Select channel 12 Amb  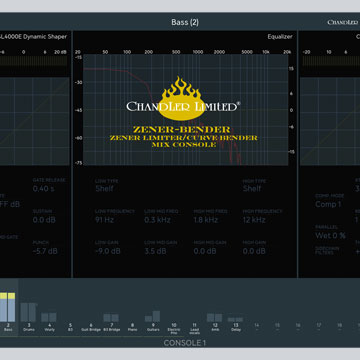coord(215,327)
